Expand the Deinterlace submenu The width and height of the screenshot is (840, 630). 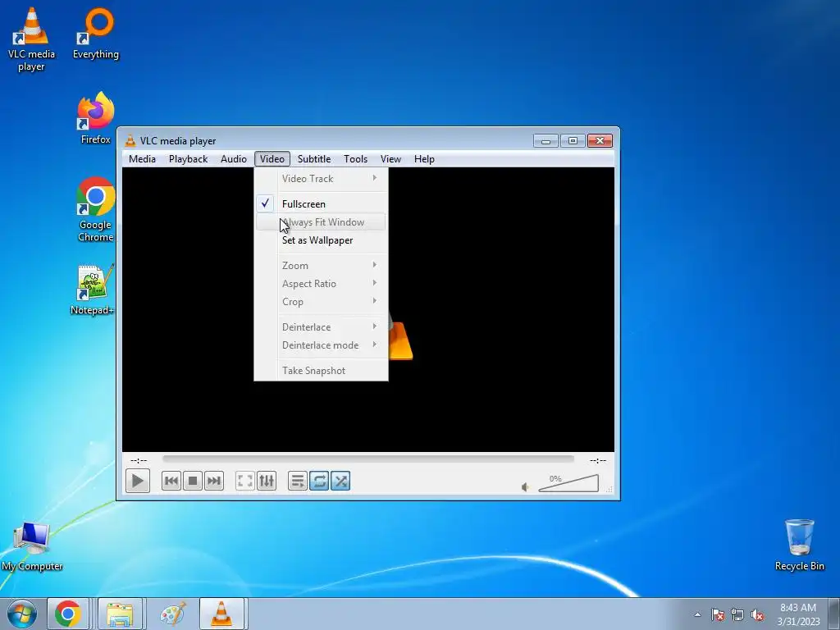321,327
